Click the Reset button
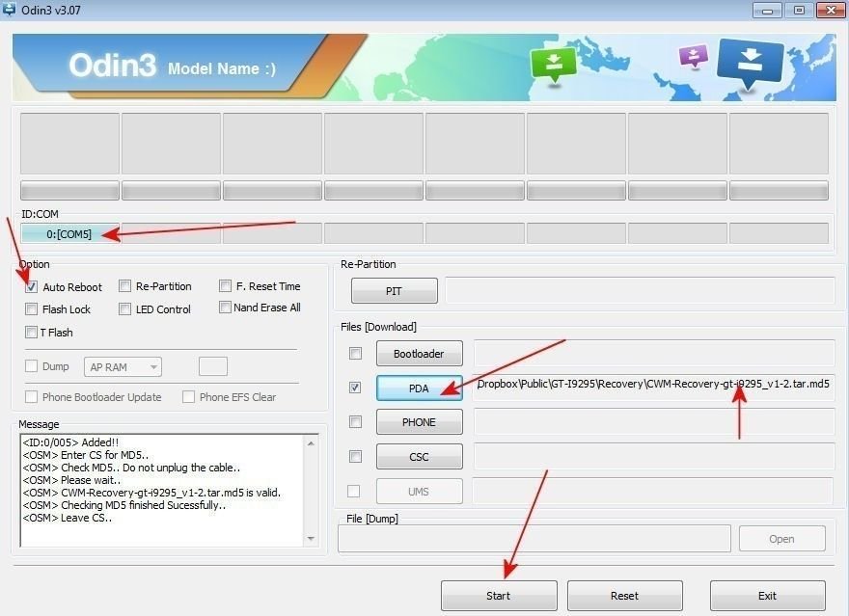The width and height of the screenshot is (849, 616). point(625,596)
